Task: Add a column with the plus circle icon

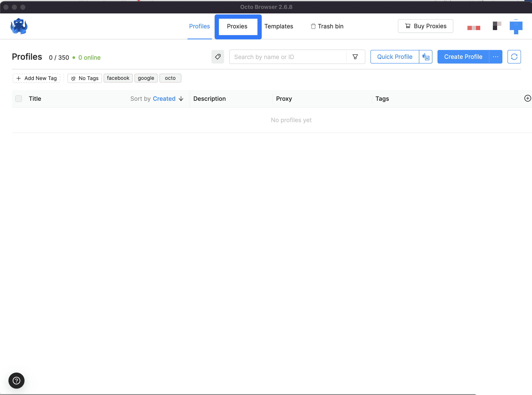Action: pyautogui.click(x=528, y=98)
